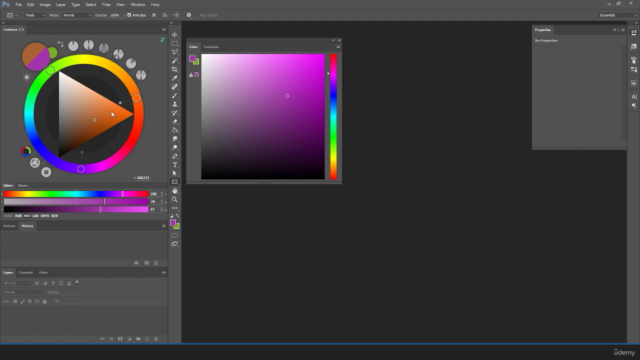Add layer style fx icon

[111, 339]
